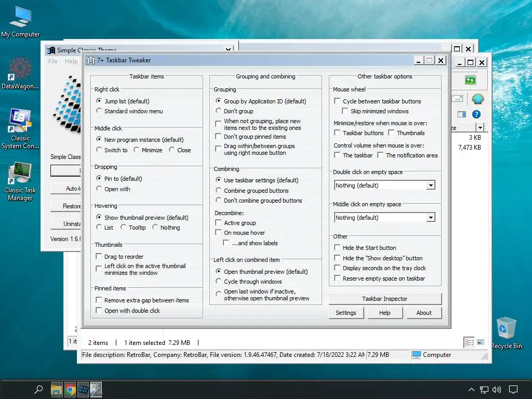Image resolution: width=532 pixels, height=399 pixels.
Task: Expand the column dropdown arrow in background window
Action: [480, 128]
